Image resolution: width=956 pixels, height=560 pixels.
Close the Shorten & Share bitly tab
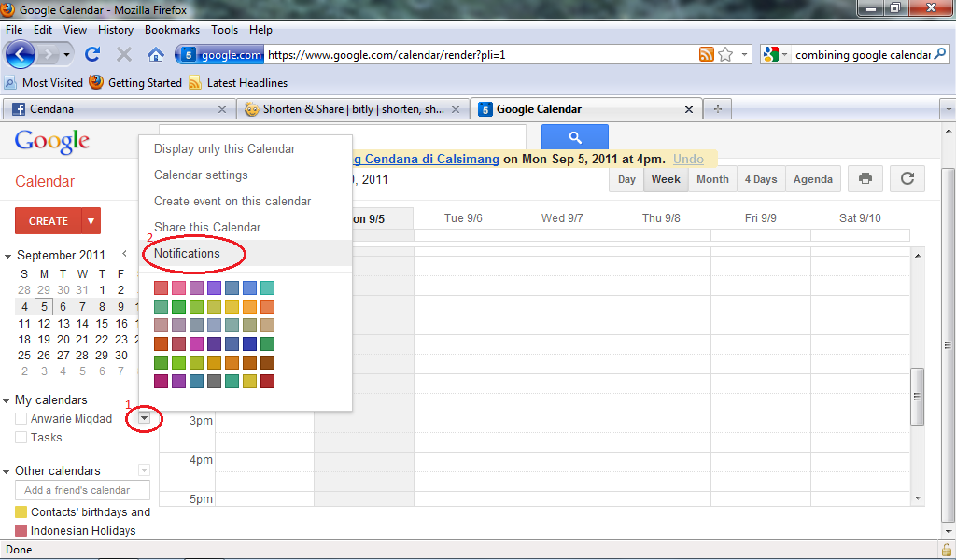456,110
